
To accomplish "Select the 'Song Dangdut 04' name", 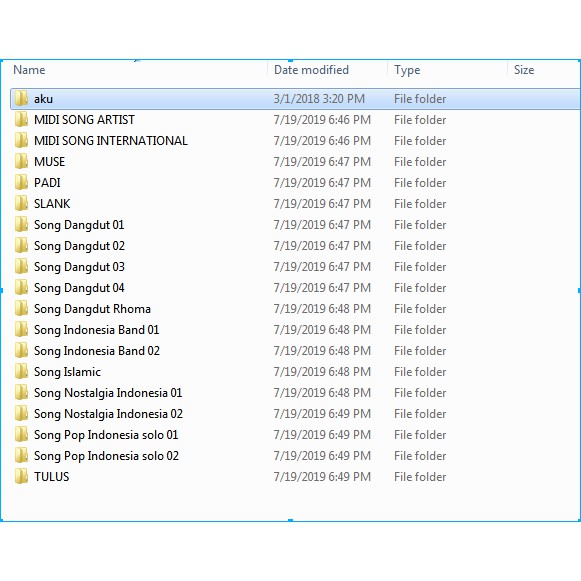I will pyautogui.click(x=79, y=288).
